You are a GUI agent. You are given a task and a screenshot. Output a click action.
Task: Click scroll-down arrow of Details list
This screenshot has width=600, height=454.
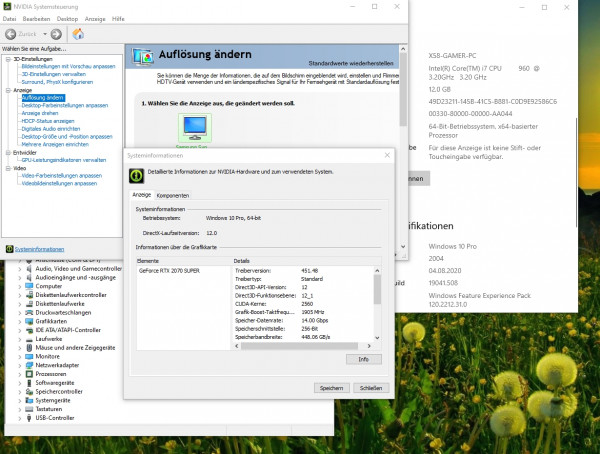[377, 338]
